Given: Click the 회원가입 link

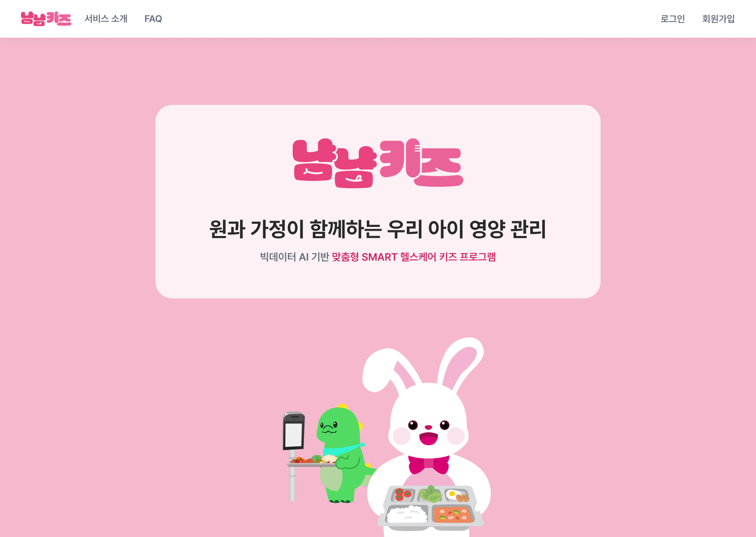Looking at the screenshot, I should pos(718,19).
